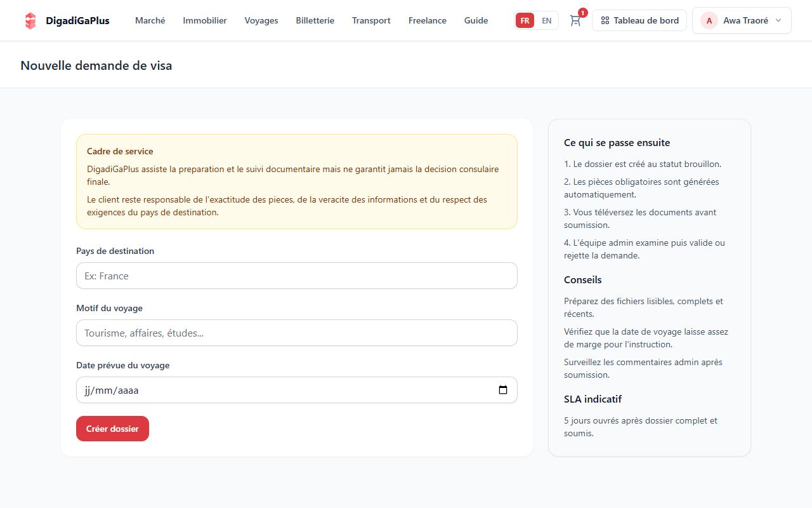Click the Awa Traoré avatar circle
Image resolution: width=812 pixels, height=508 pixels.
coord(709,20)
